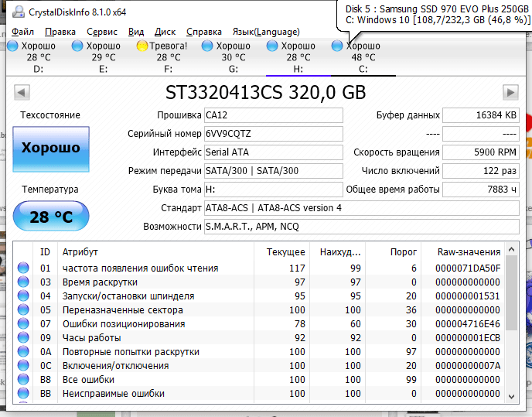Click status orb of attribute 01 row
The height and width of the screenshot is (417, 532).
click(x=23, y=268)
